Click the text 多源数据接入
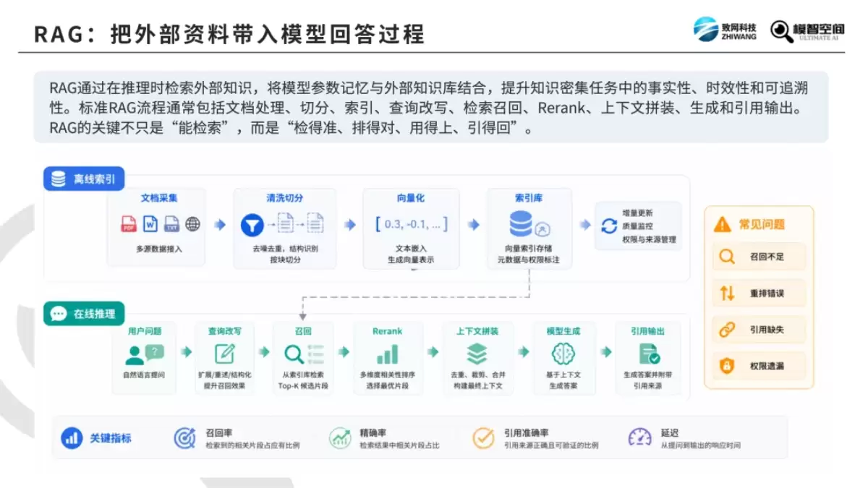 (159, 249)
